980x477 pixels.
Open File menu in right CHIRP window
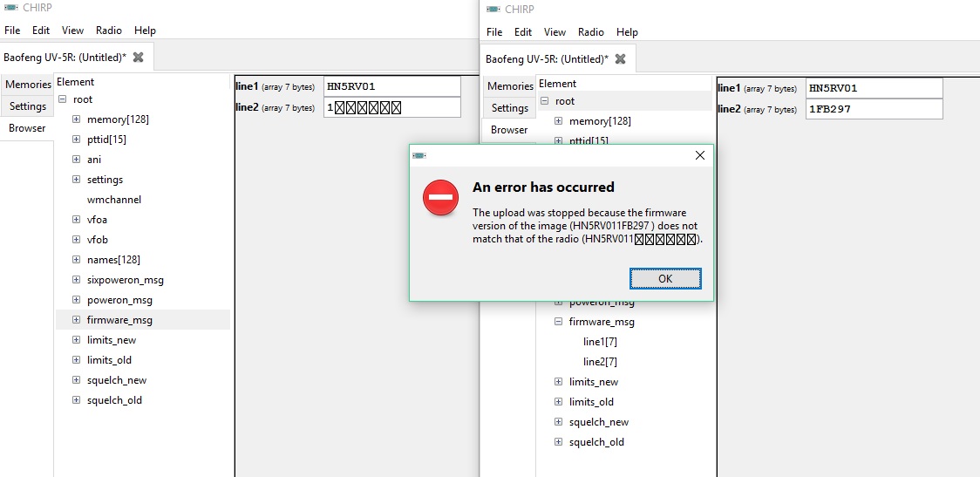coord(493,32)
